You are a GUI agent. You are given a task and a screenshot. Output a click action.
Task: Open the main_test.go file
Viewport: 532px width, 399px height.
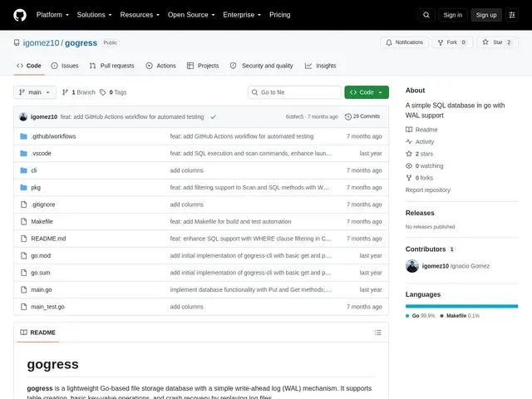tap(48, 307)
